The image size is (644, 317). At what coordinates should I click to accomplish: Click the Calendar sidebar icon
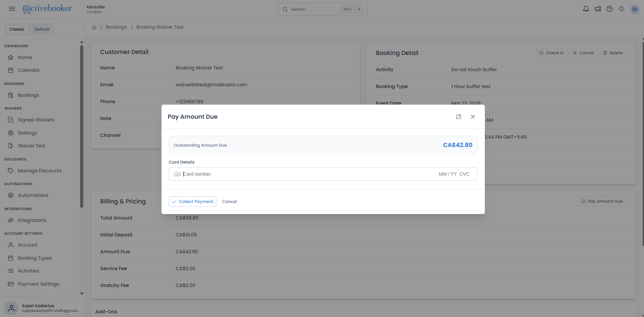[x=11, y=70]
